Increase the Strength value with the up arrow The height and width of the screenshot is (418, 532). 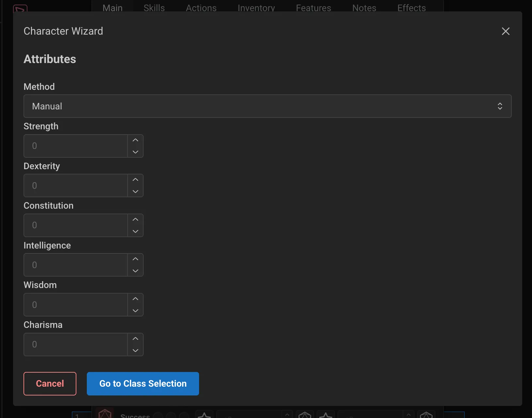[x=135, y=140]
